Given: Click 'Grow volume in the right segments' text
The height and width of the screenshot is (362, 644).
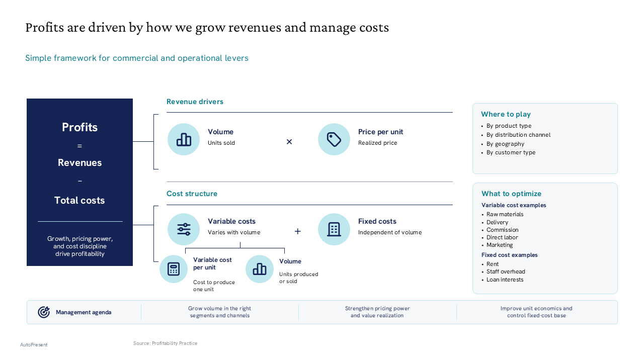Looking at the screenshot, I should [220, 312].
